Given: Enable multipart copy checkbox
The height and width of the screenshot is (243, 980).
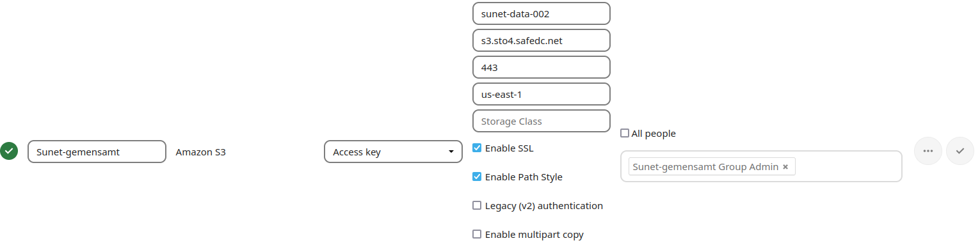Looking at the screenshot, I should [477, 234].
